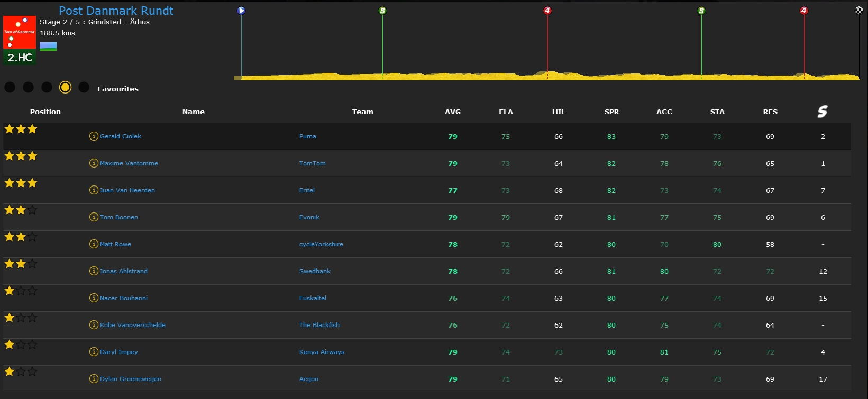The width and height of the screenshot is (868, 399).
Task: Open the TomTom team page
Action: (313, 163)
